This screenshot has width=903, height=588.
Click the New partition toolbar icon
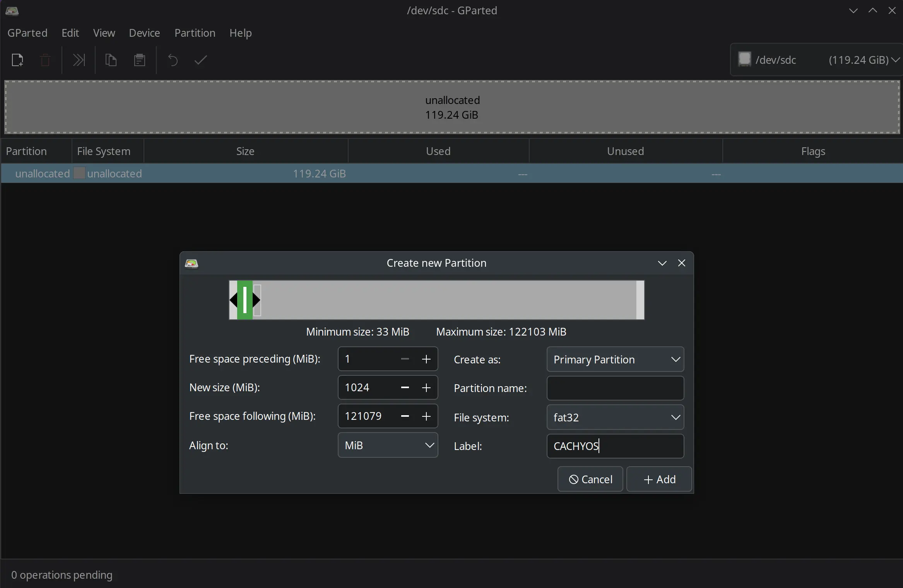click(17, 60)
